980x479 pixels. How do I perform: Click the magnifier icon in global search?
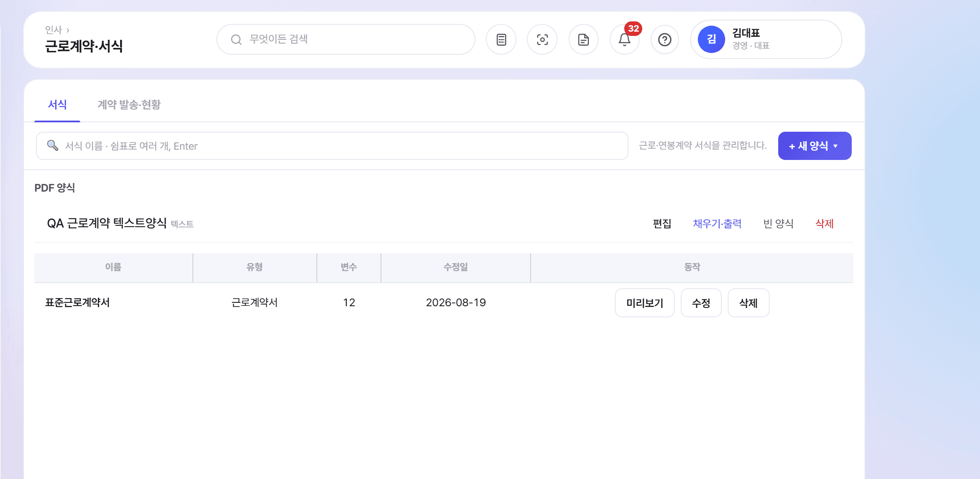(x=236, y=40)
